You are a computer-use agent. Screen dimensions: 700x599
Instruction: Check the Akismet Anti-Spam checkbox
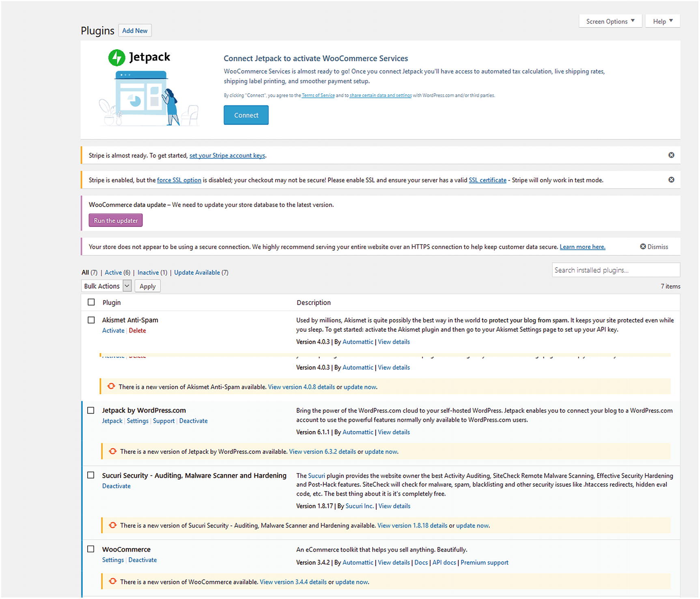[91, 320]
